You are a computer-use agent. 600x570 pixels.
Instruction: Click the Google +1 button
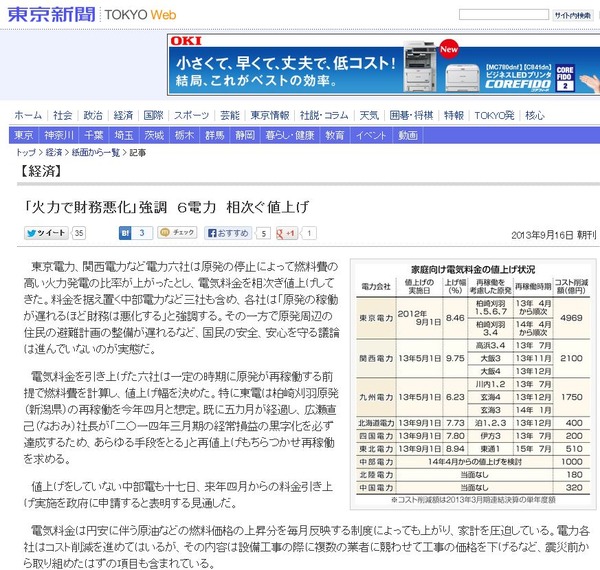[x=287, y=233]
